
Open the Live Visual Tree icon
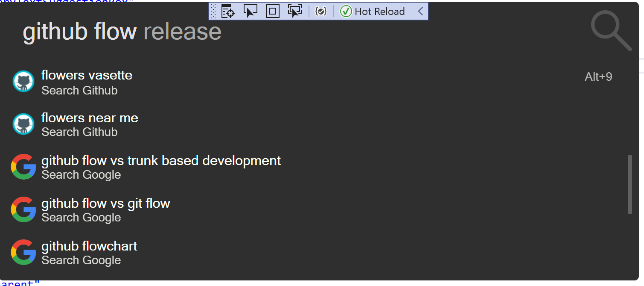click(228, 11)
